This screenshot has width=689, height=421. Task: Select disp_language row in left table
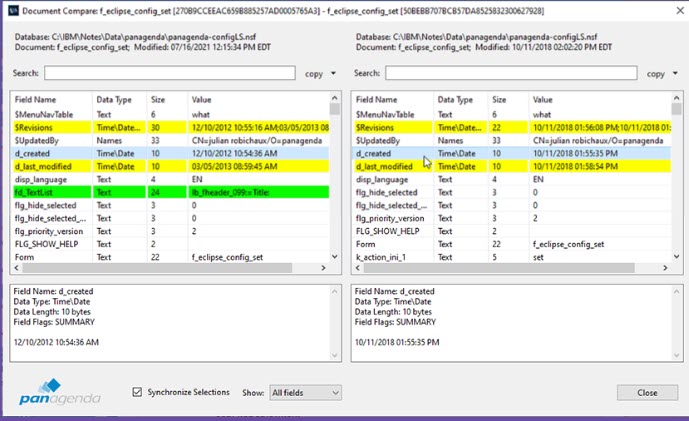tap(170, 179)
